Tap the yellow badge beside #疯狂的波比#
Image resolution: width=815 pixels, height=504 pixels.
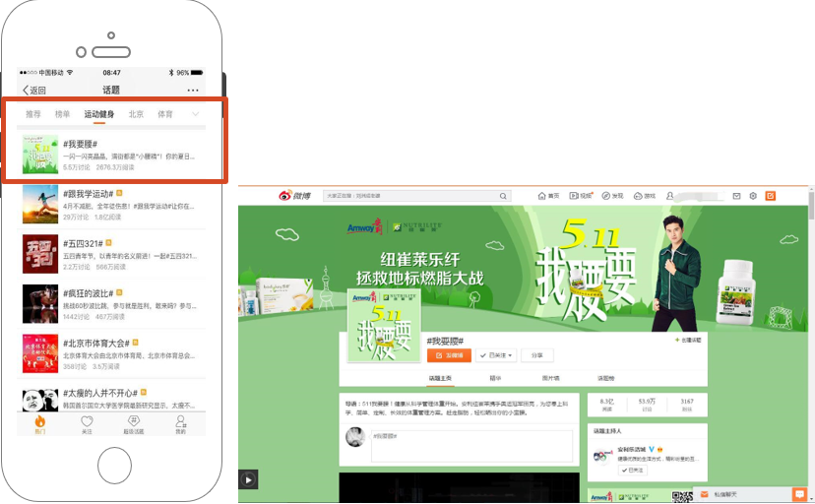pyautogui.click(x=119, y=292)
